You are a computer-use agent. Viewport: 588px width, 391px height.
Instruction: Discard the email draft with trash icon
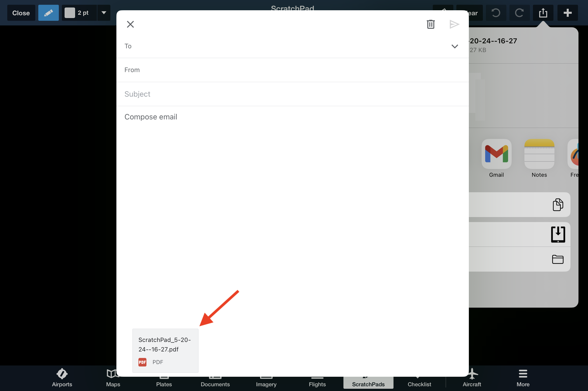[431, 24]
